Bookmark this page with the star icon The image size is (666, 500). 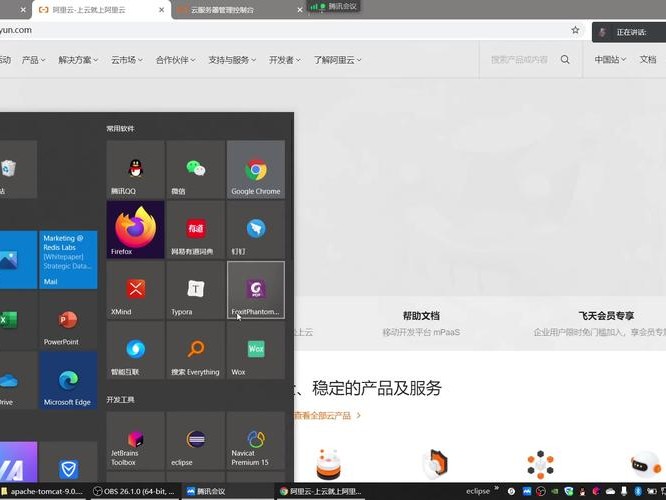[x=575, y=30]
